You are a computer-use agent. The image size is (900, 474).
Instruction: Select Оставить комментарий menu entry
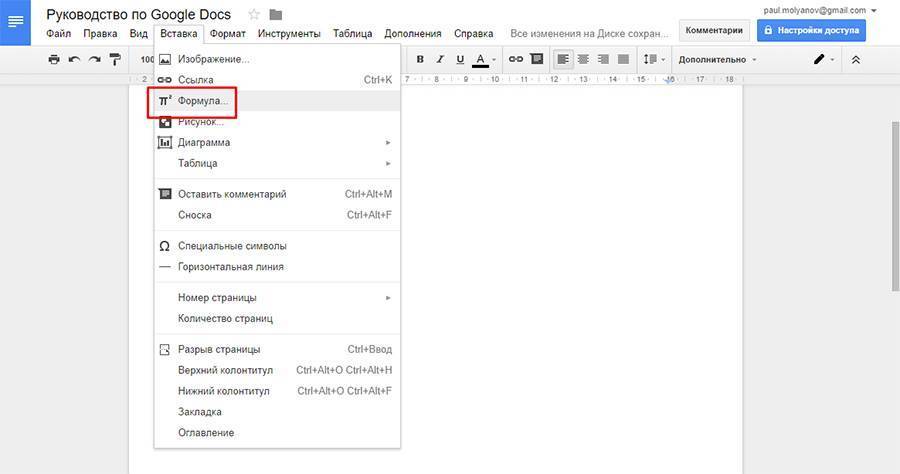[x=277, y=194]
